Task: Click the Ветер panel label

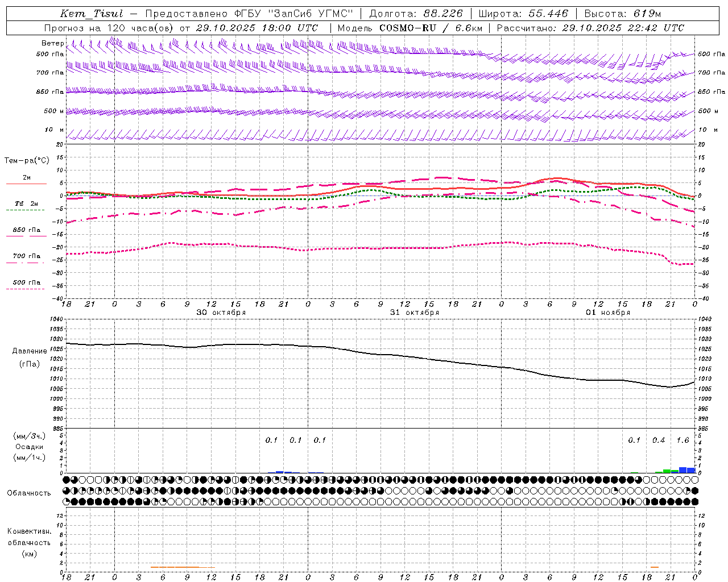Action: 52,43
